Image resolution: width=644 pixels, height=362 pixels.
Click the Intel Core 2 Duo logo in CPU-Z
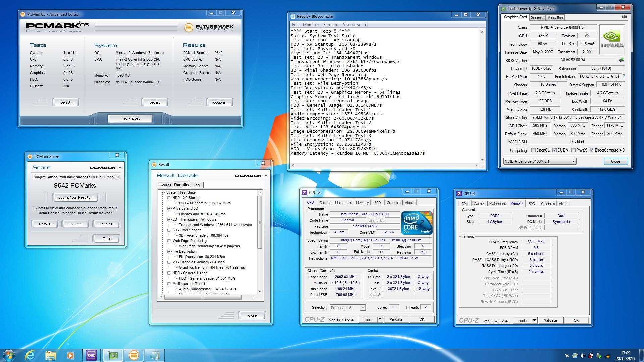[417, 223]
